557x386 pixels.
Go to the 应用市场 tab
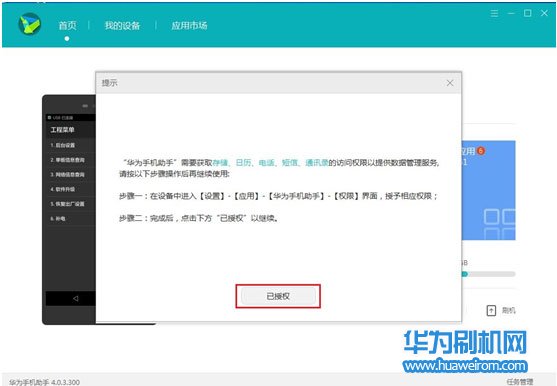pyautogui.click(x=189, y=26)
